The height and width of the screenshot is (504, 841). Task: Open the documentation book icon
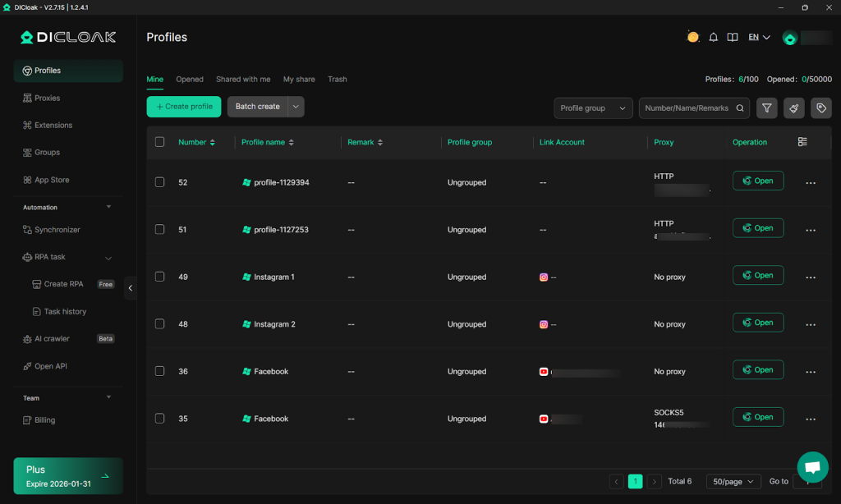click(x=733, y=38)
